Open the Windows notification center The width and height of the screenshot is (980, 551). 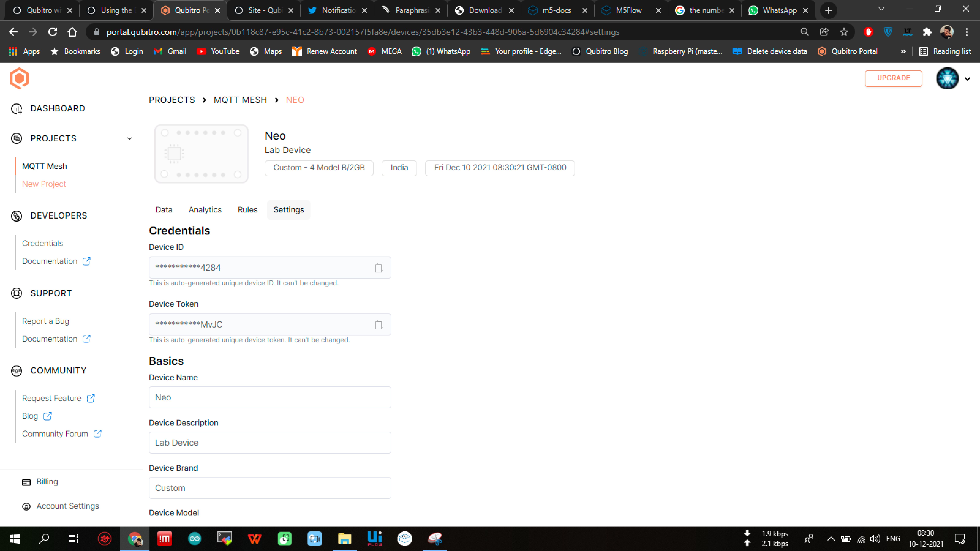point(959,538)
